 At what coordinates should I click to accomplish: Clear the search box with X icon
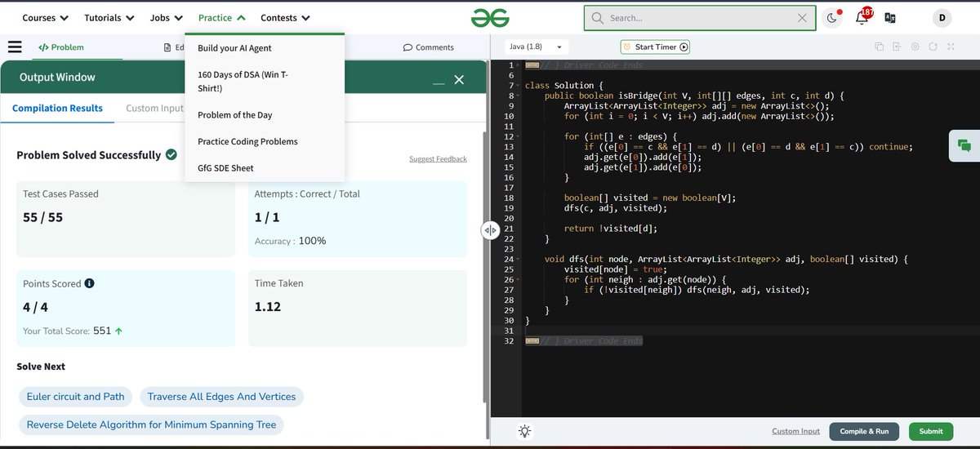click(803, 17)
